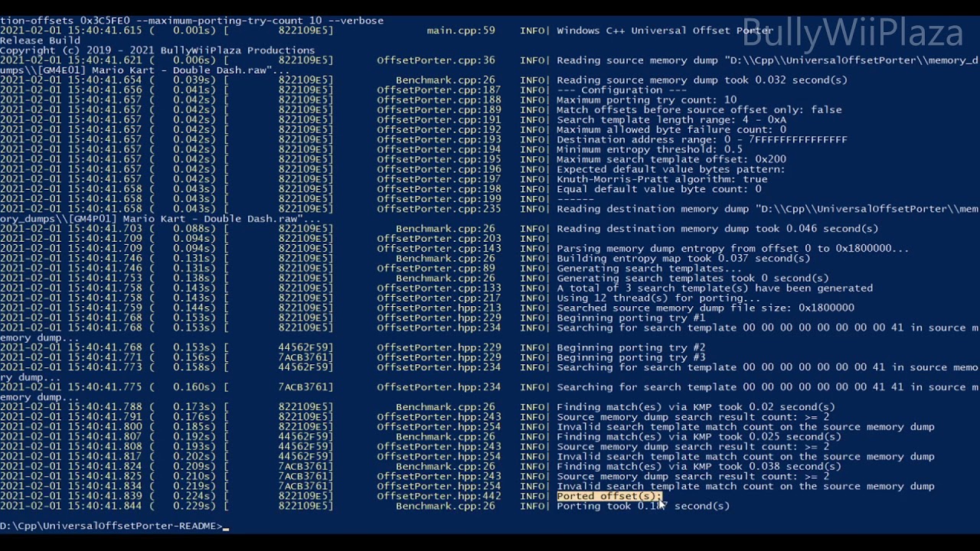
Task: Click "Expected default value bytes pattern:" line
Action: coord(671,170)
